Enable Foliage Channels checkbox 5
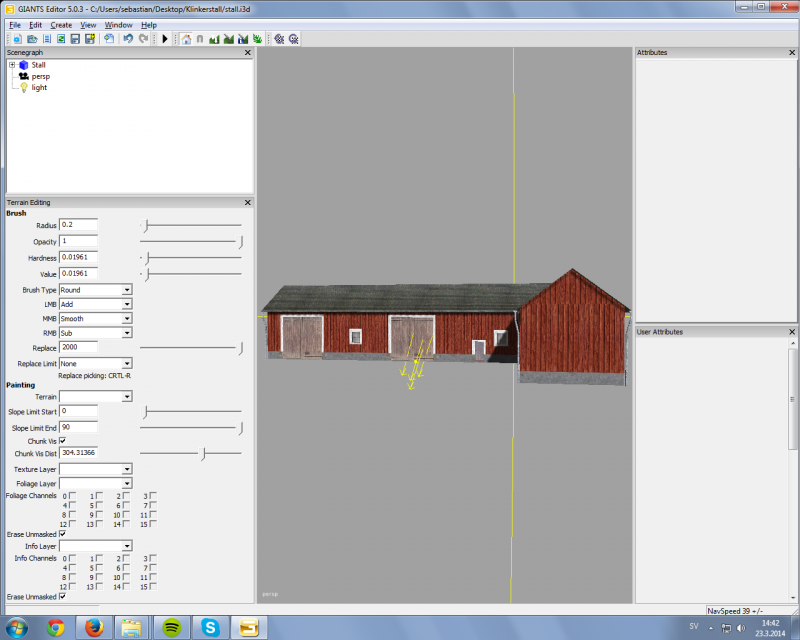 99,505
